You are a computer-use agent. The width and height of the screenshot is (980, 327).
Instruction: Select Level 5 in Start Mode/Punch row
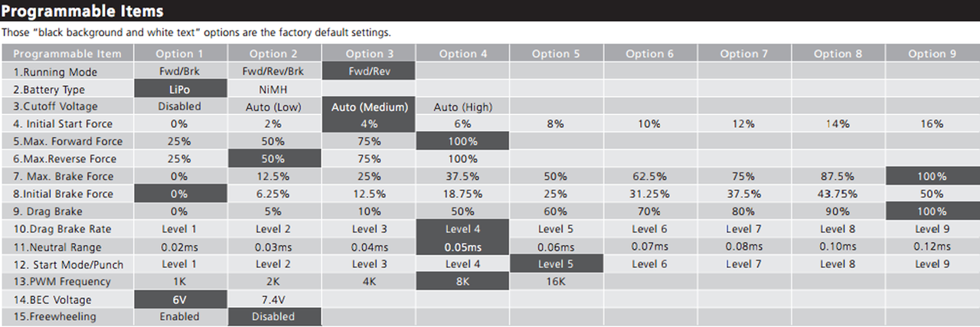(x=556, y=264)
